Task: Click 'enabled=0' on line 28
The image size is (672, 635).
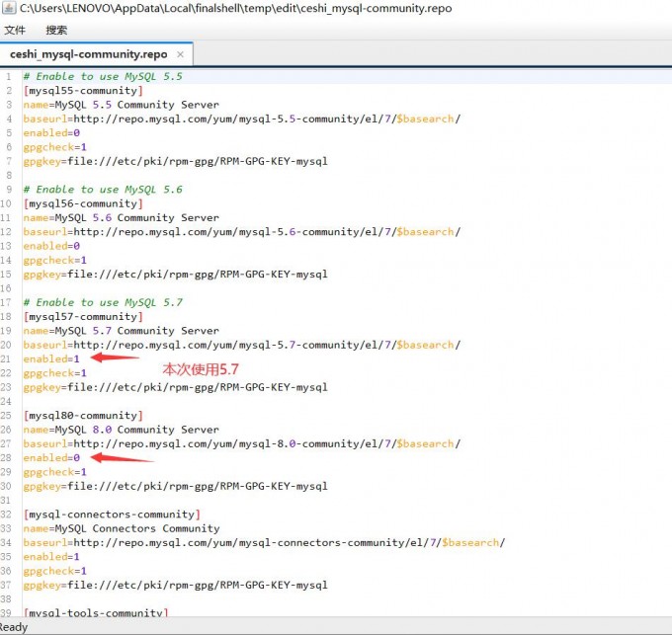Action: pos(51,458)
